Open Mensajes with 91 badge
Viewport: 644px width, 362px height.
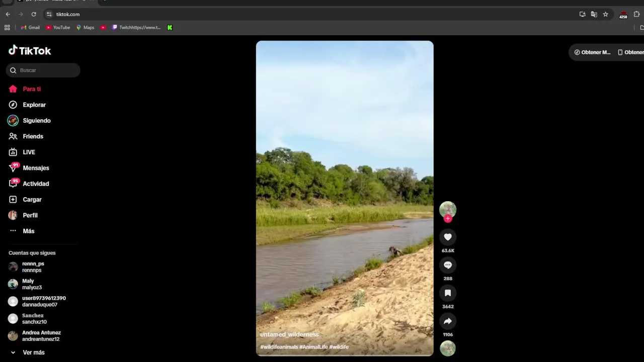tap(29, 168)
